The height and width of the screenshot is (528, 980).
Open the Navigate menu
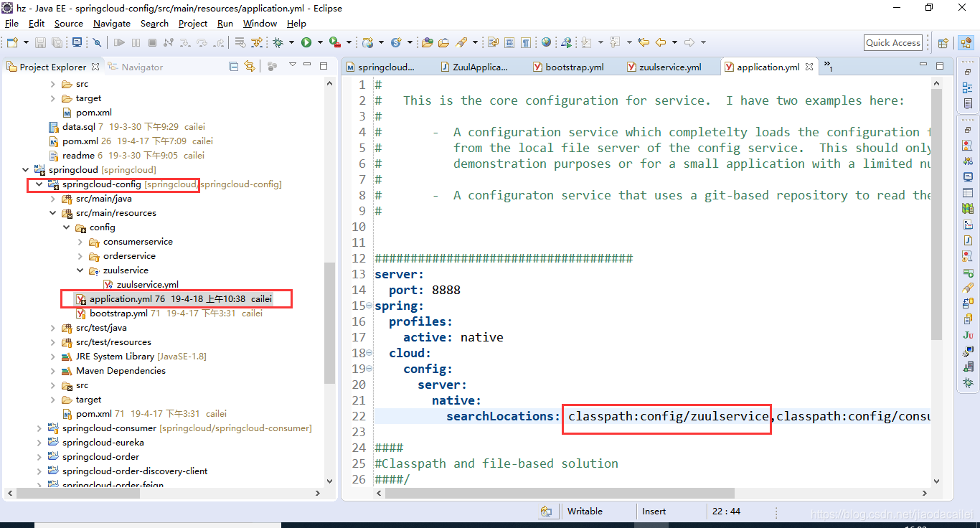click(x=112, y=23)
